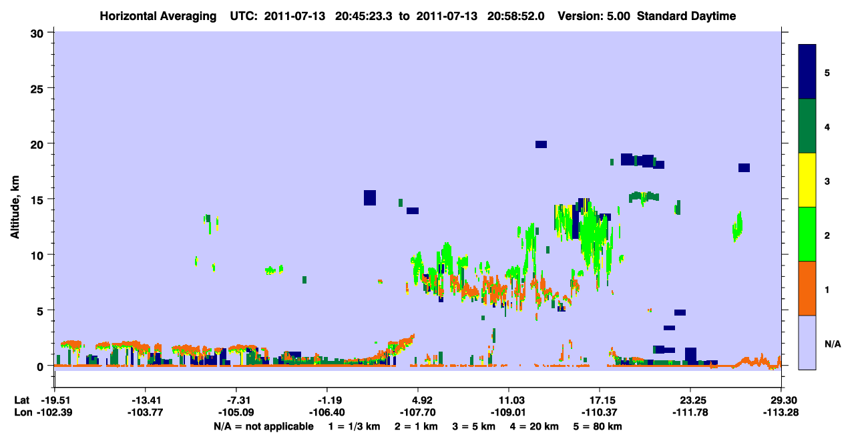Click the longitude value -103.77
The width and height of the screenshot is (868, 445).
pyautogui.click(x=145, y=412)
